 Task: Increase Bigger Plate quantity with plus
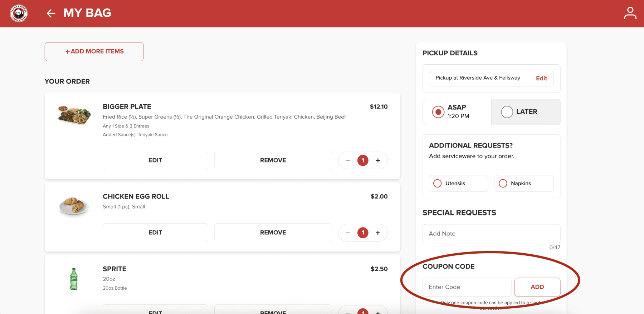pyautogui.click(x=378, y=160)
